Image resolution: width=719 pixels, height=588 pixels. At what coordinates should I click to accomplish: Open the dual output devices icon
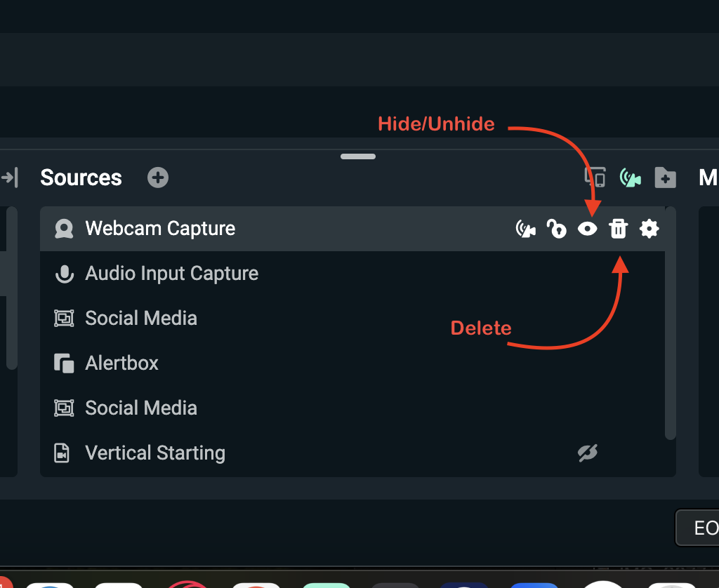coord(595,178)
